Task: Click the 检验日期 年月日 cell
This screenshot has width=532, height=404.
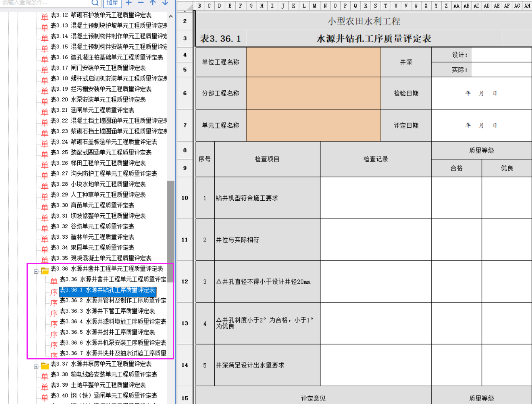Action: (x=482, y=93)
